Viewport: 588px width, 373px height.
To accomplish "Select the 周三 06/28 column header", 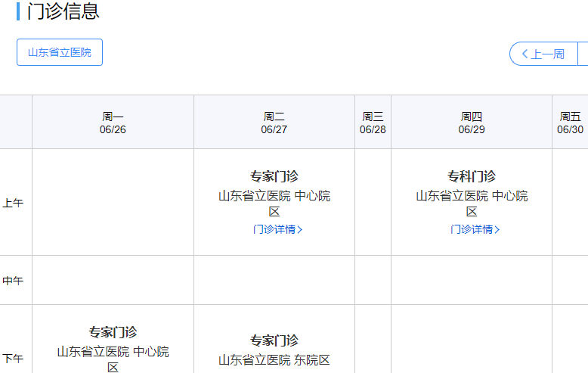I will [373, 123].
